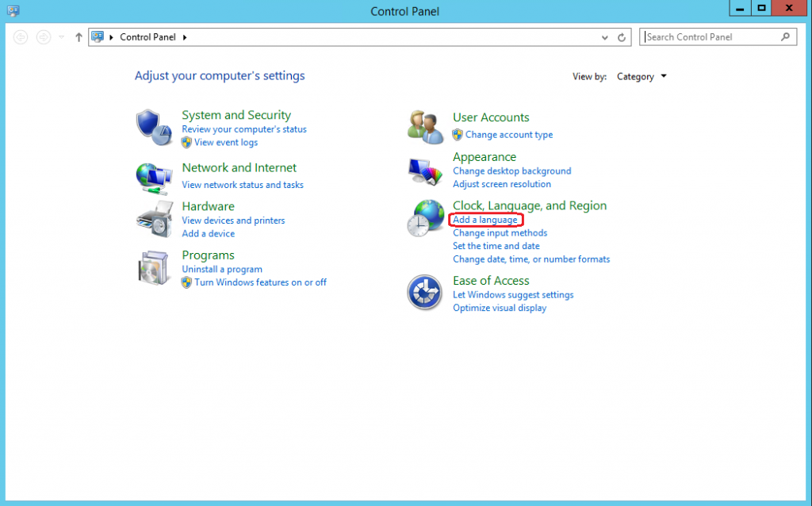Image resolution: width=812 pixels, height=506 pixels.
Task: Open Review your computer's status
Action: pos(244,129)
